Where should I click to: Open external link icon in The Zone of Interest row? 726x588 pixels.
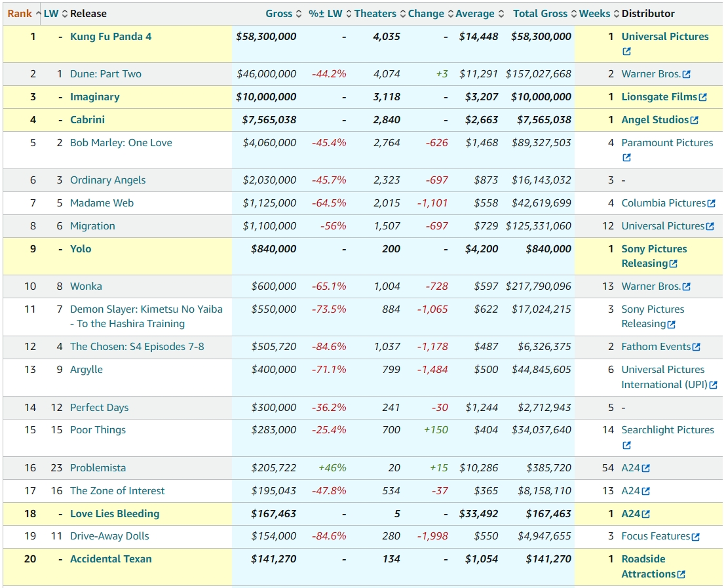click(646, 491)
